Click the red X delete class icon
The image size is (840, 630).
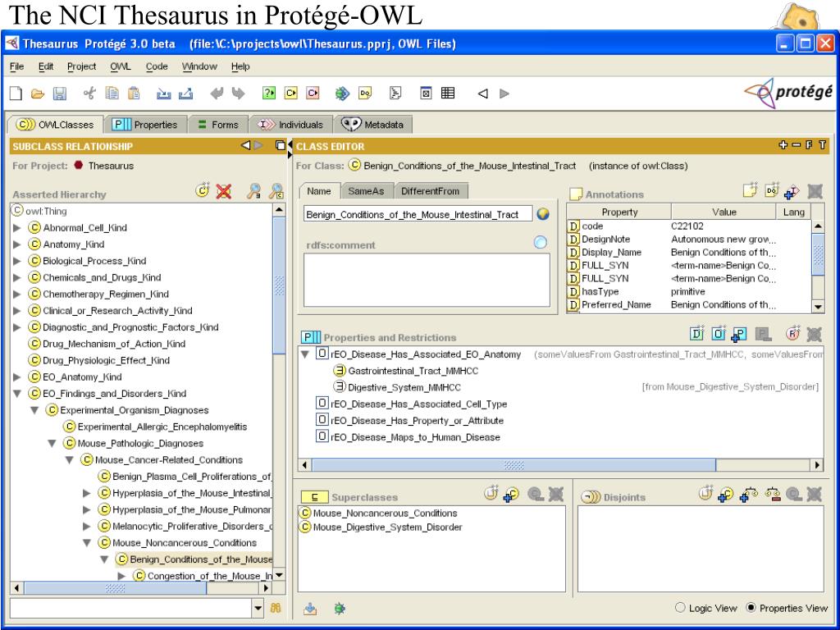click(x=223, y=191)
